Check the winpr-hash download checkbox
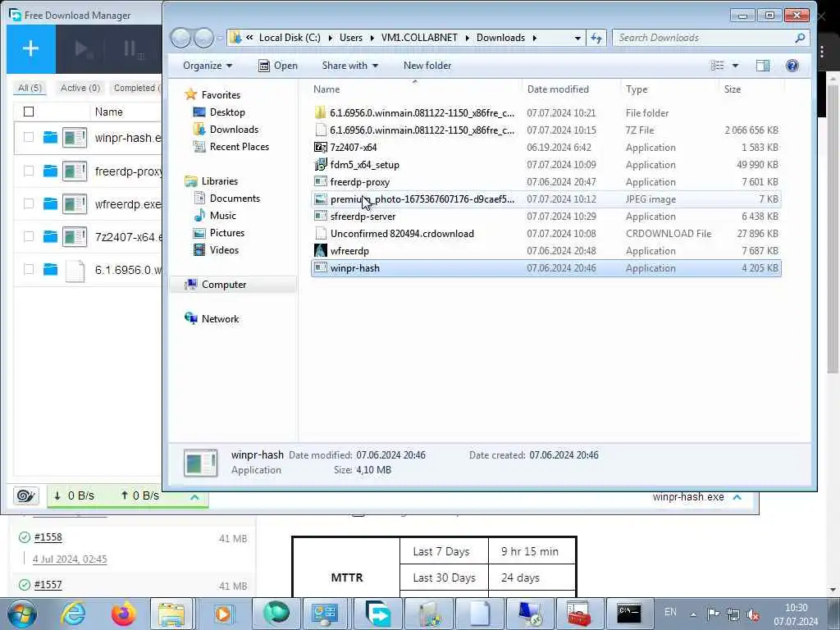 click(29, 138)
